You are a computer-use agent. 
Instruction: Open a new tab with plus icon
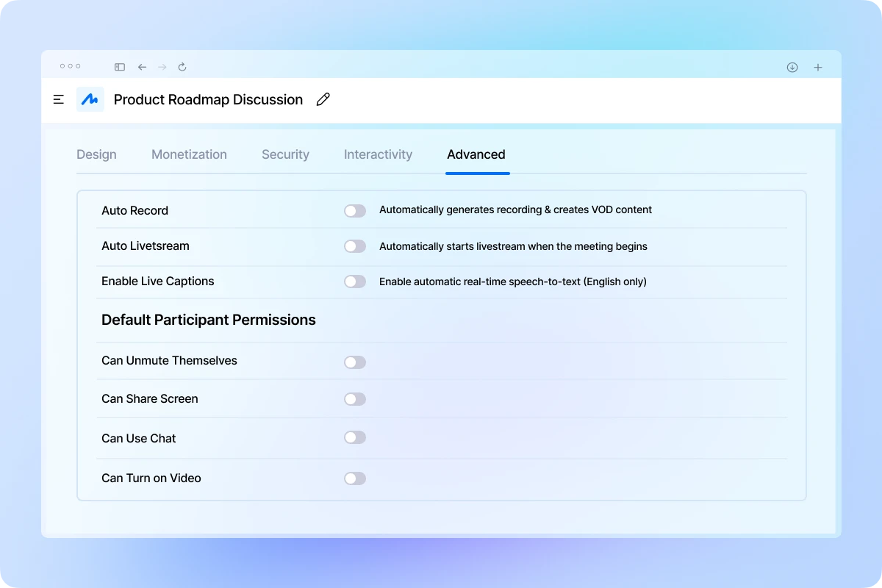[x=818, y=67]
